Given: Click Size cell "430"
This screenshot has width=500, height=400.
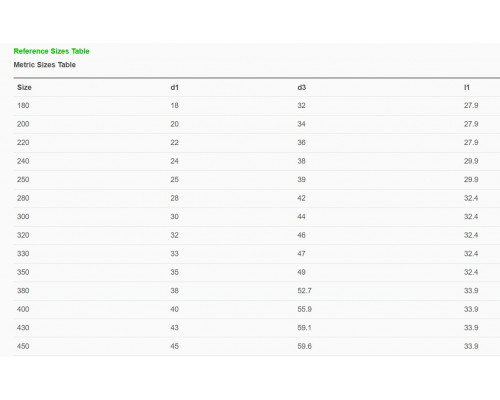Looking at the screenshot, I should (23, 327).
